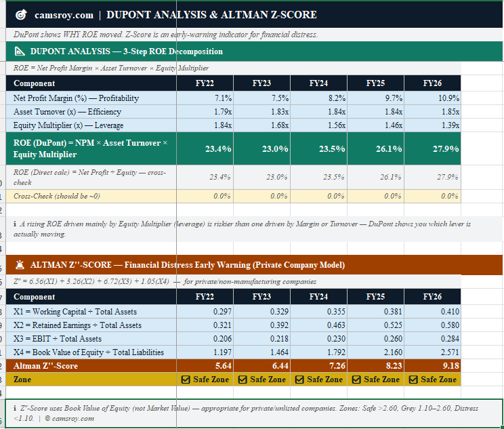Select the 0.284 X3 value cell

tap(432, 339)
